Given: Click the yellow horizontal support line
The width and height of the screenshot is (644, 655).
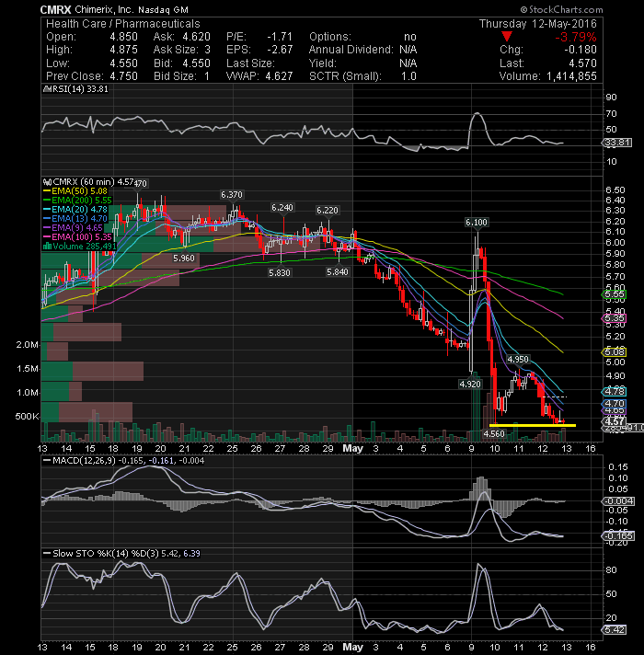Looking at the screenshot, I should click(x=533, y=425).
